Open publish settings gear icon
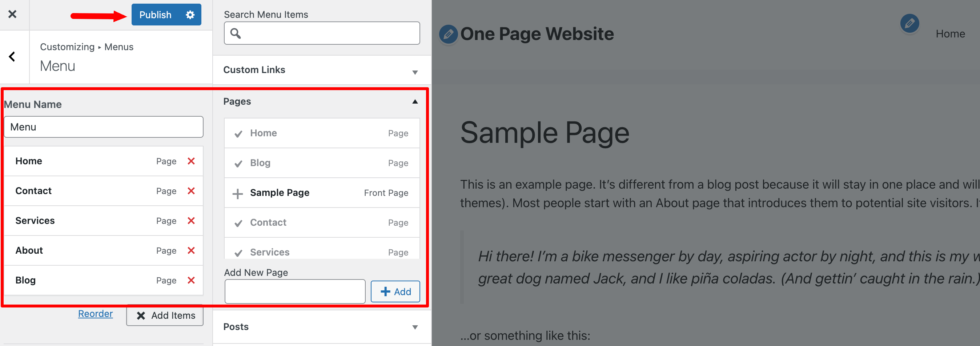This screenshot has height=346, width=980. [x=190, y=15]
